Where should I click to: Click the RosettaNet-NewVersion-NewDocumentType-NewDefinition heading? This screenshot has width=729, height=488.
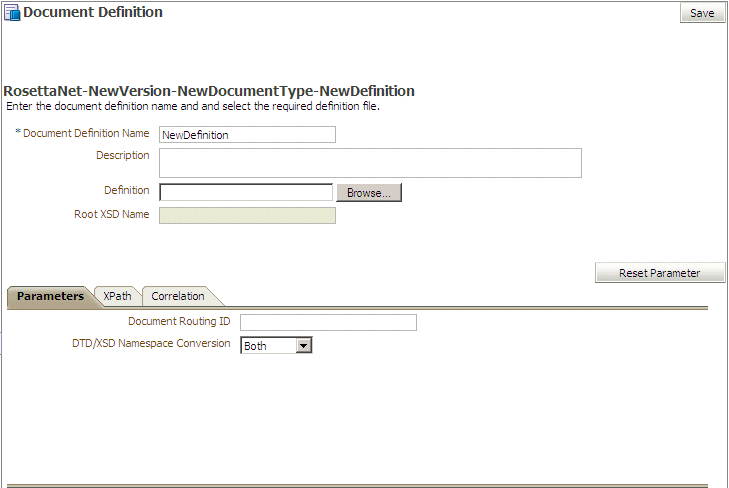(x=209, y=91)
